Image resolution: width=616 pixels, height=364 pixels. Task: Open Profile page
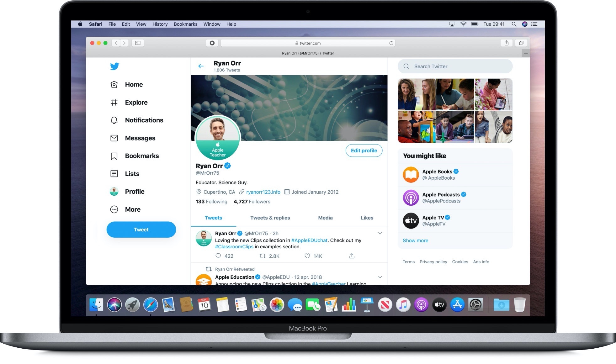click(x=134, y=191)
